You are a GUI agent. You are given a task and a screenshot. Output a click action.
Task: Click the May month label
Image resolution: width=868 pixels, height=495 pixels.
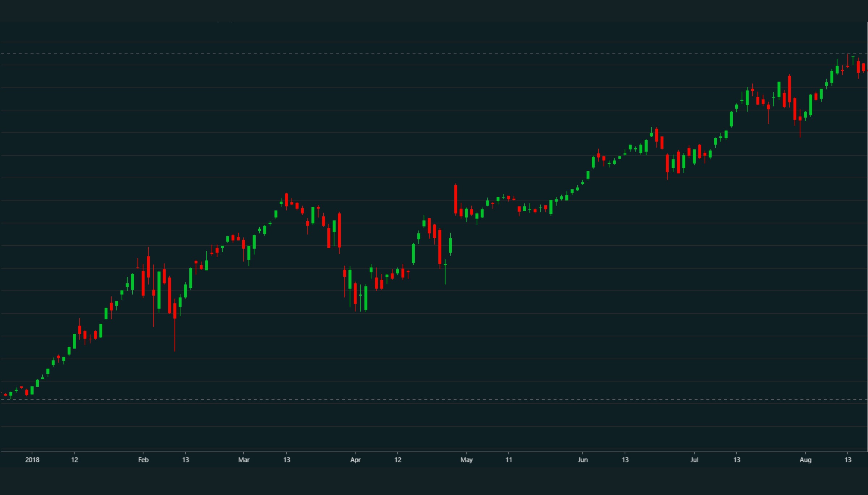tap(467, 460)
